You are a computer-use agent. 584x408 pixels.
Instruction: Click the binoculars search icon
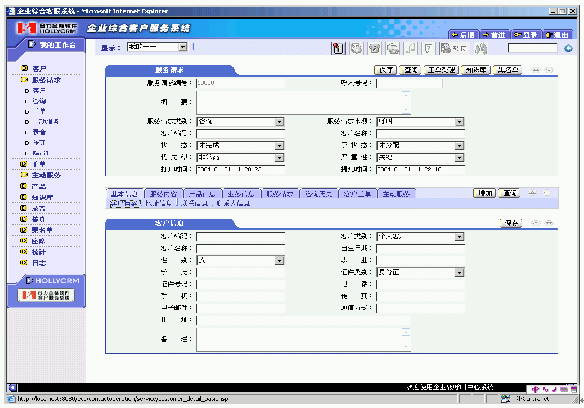coord(481,48)
